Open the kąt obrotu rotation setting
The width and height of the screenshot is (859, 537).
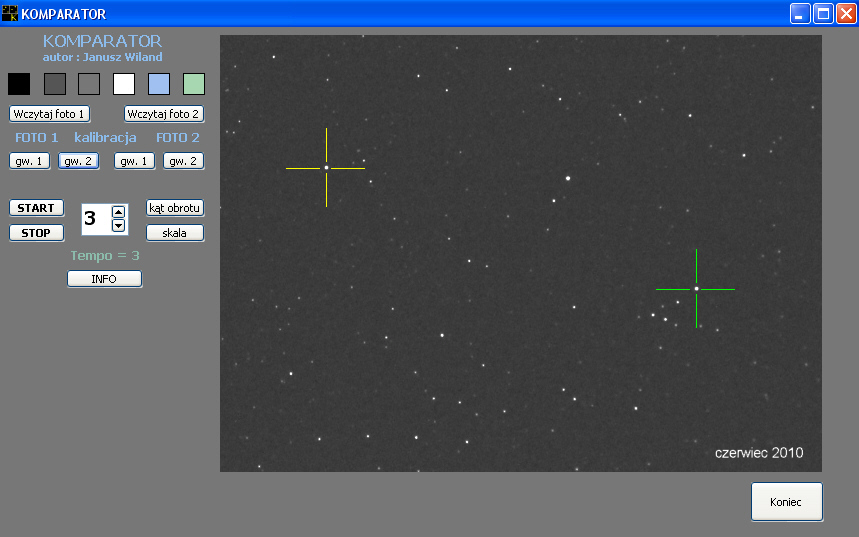pyautogui.click(x=175, y=208)
